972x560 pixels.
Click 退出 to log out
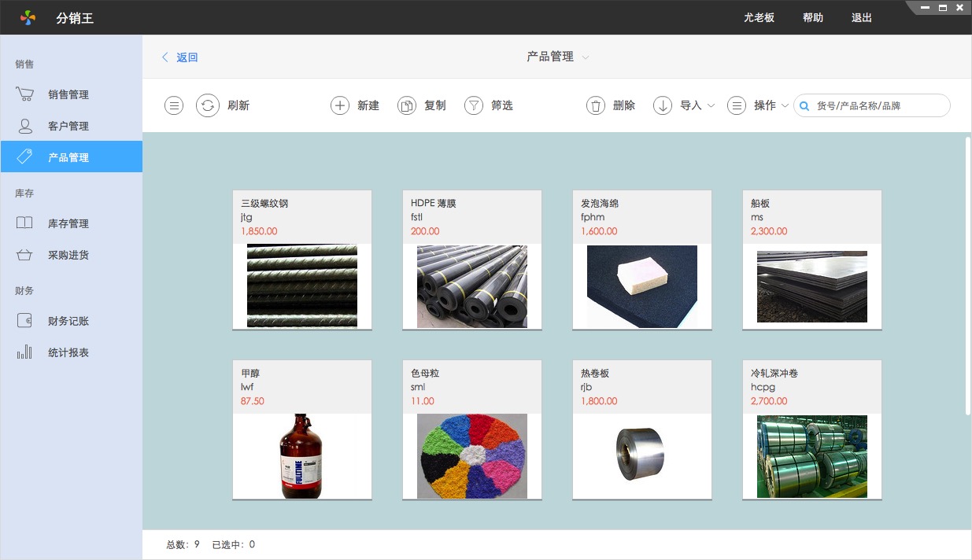click(862, 17)
